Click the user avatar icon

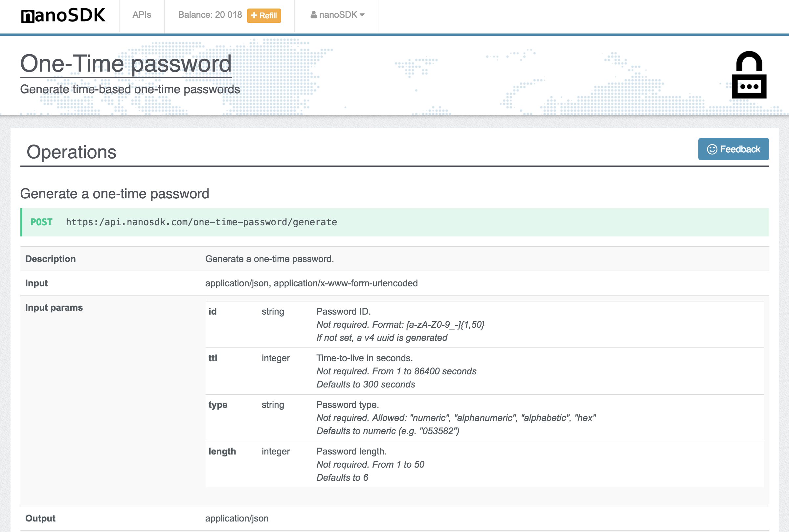(313, 15)
